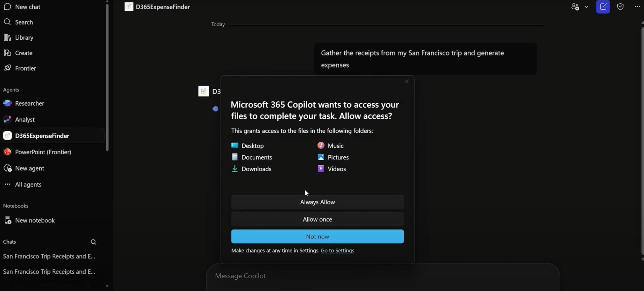644x291 pixels.
Task: Expand the dropdown chevron next to add people
Action: click(586, 7)
